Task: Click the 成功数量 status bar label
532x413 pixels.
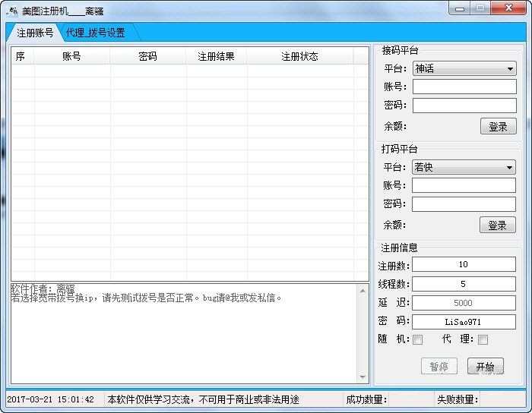Action: pos(367,399)
